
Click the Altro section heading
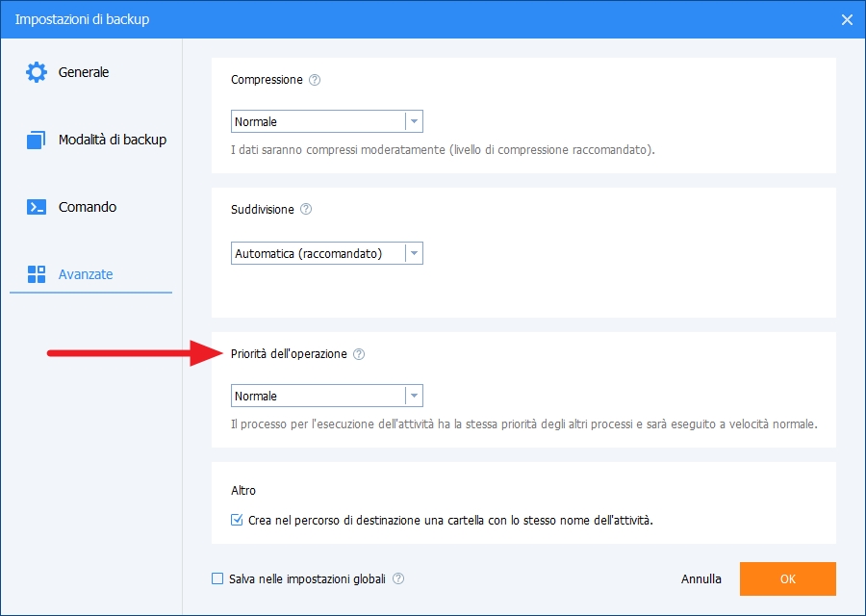click(243, 491)
